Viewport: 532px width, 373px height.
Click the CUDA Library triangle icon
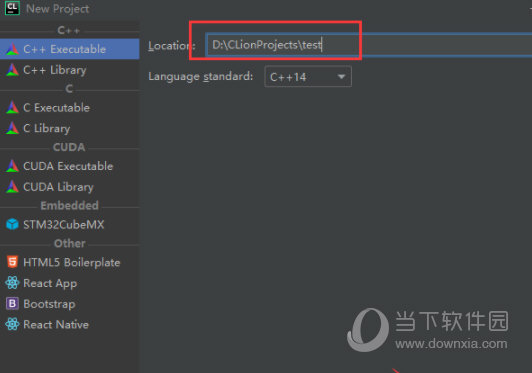click(13, 187)
